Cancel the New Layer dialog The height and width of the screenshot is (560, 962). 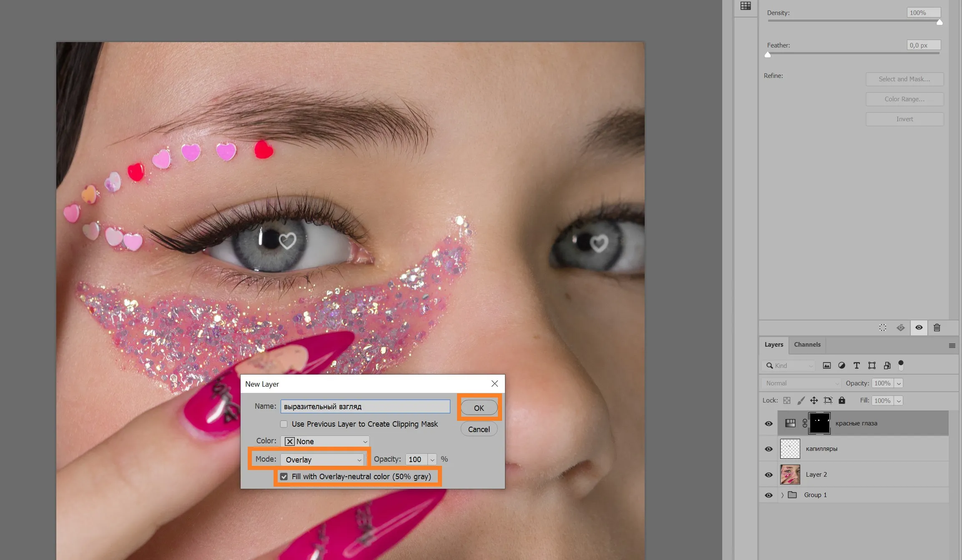479,429
